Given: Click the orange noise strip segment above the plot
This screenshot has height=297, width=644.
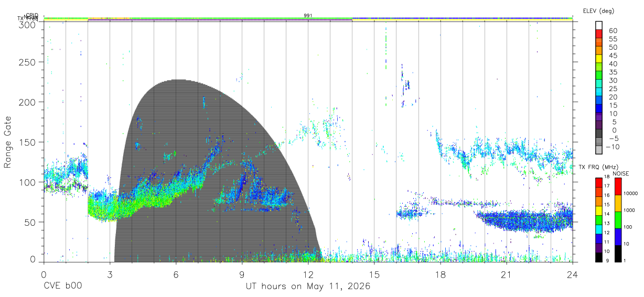Looking at the screenshot, I should click(109, 18).
